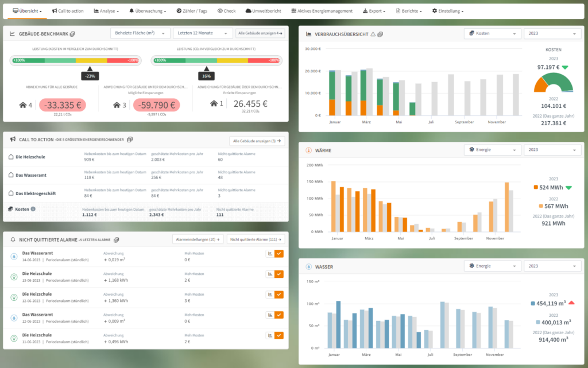Open year 2023 dropdown in Wasser panel

coord(552,266)
